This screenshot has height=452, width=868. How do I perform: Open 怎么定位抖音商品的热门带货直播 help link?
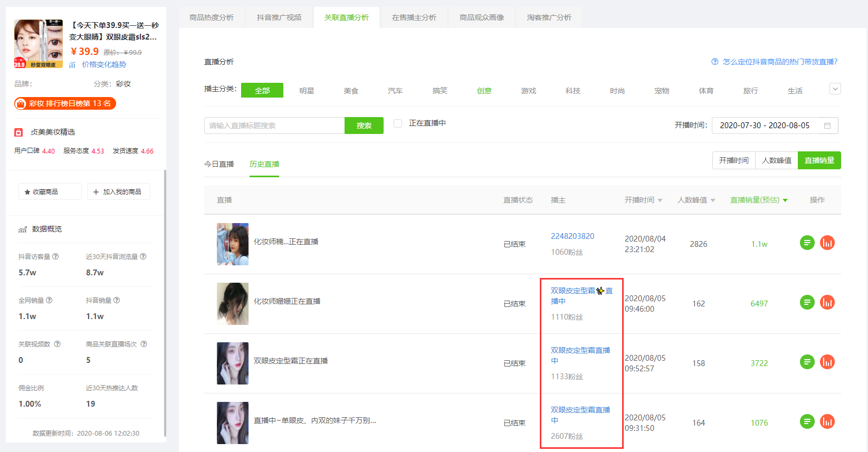780,62
